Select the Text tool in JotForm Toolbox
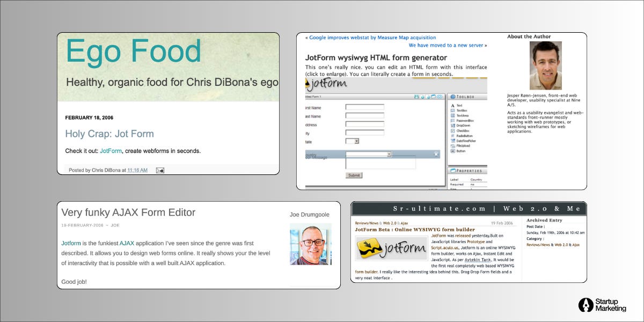Viewport: 644px width, 322px height. pos(456,106)
